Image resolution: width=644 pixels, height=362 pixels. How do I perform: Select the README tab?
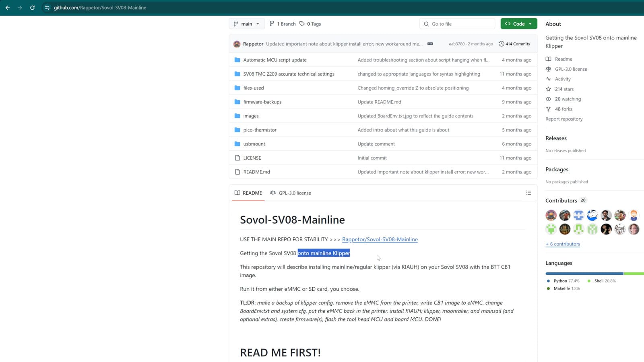point(248,193)
